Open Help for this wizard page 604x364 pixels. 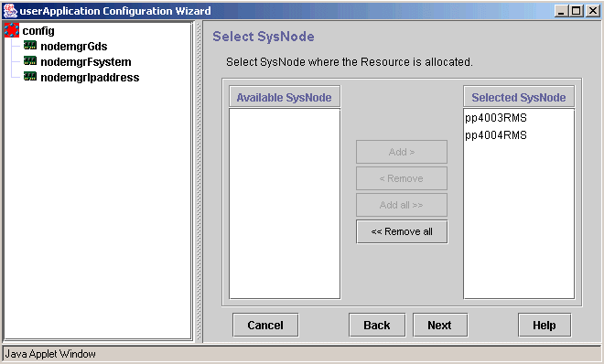point(545,326)
